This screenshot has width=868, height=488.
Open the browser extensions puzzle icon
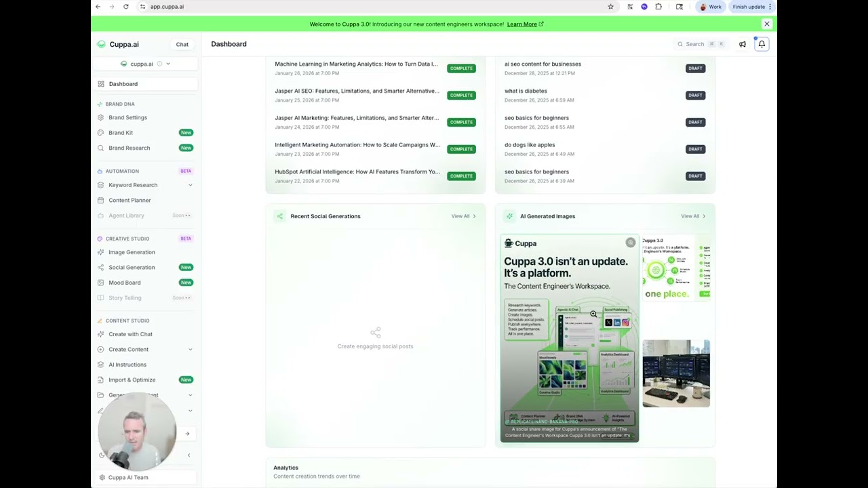pyautogui.click(x=658, y=7)
